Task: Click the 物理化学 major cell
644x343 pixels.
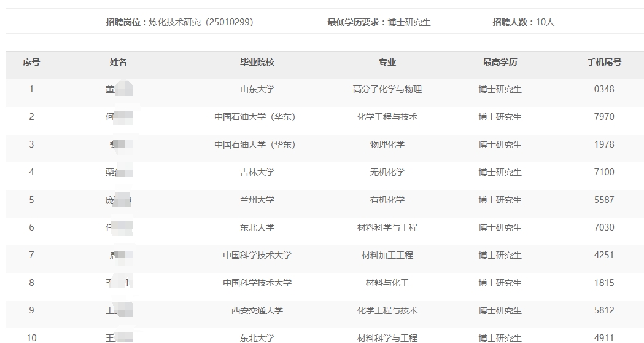Action: (x=387, y=144)
